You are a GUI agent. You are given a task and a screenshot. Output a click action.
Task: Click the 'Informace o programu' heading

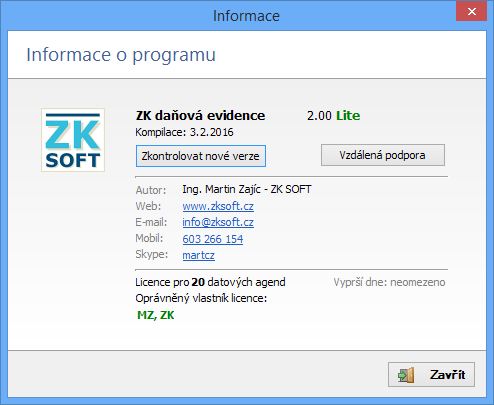121,55
